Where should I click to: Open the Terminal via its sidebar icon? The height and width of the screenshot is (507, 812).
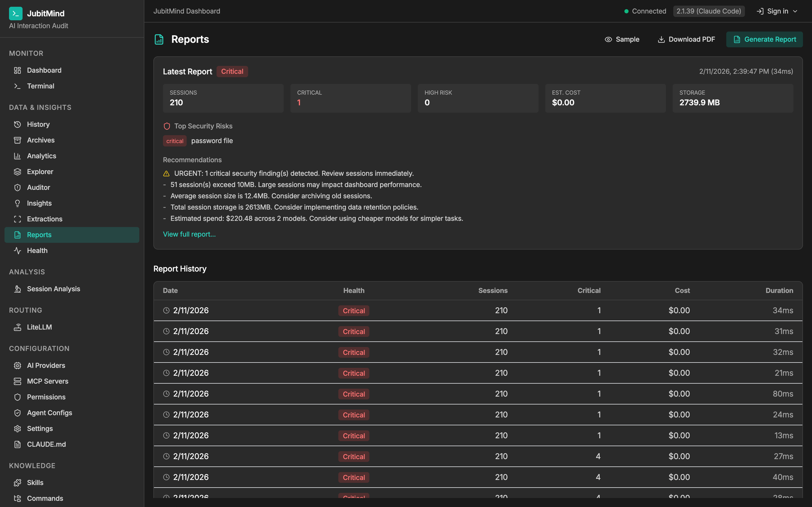point(18,86)
